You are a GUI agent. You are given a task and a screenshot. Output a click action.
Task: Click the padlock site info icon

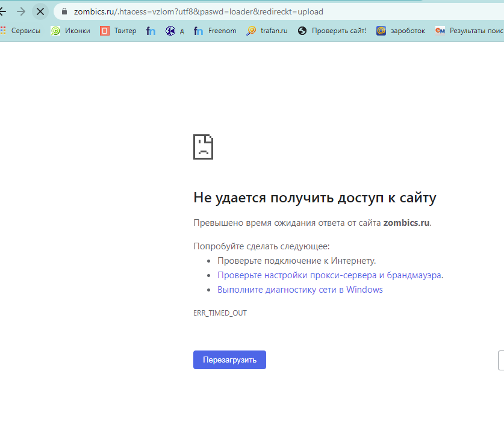64,11
